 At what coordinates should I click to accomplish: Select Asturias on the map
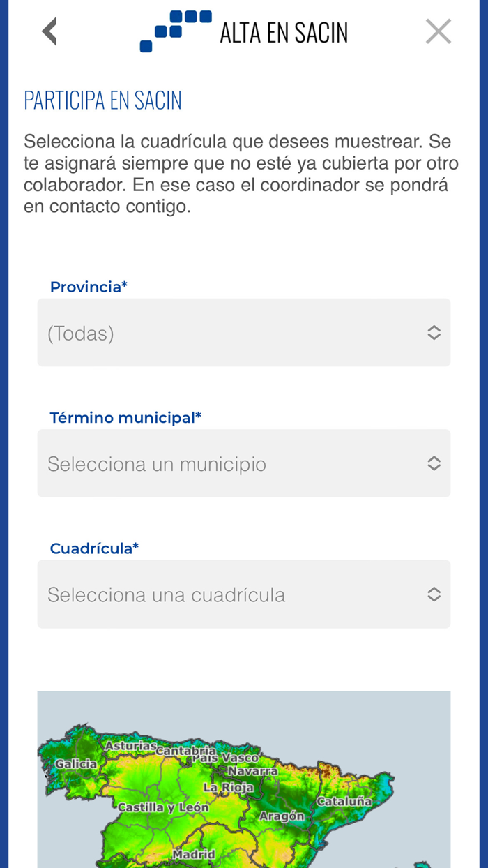tap(130, 747)
